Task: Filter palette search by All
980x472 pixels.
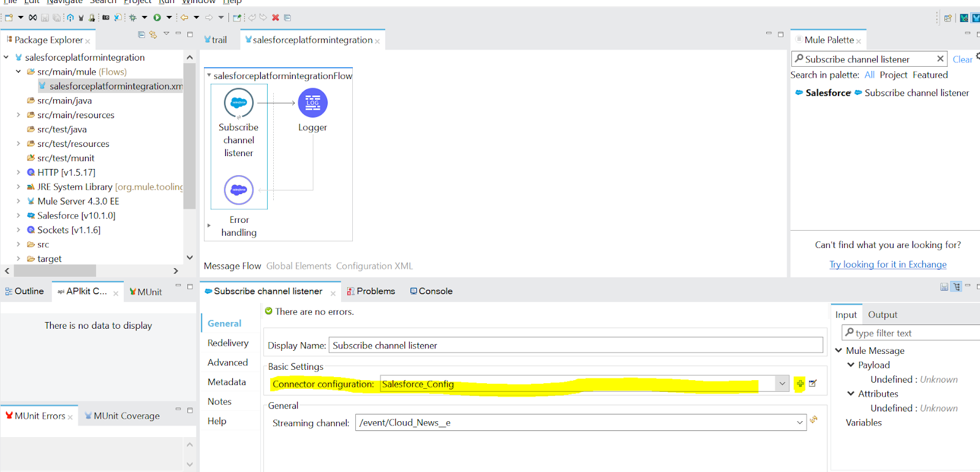Action: tap(869, 75)
